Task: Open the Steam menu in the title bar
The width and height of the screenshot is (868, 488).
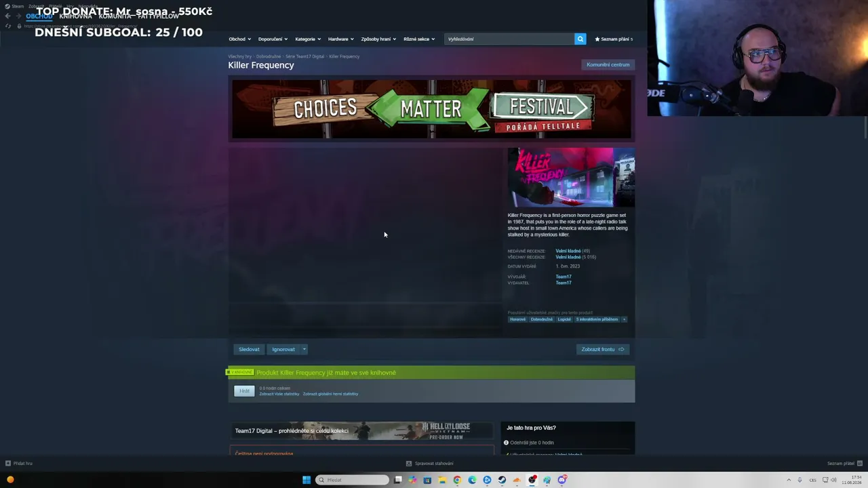Action: (17, 6)
